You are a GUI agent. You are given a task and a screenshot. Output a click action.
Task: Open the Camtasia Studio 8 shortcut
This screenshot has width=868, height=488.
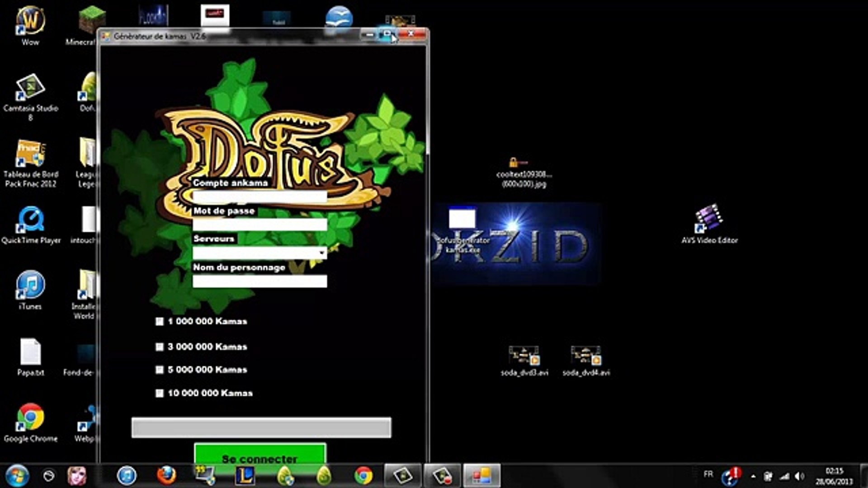coord(30,97)
